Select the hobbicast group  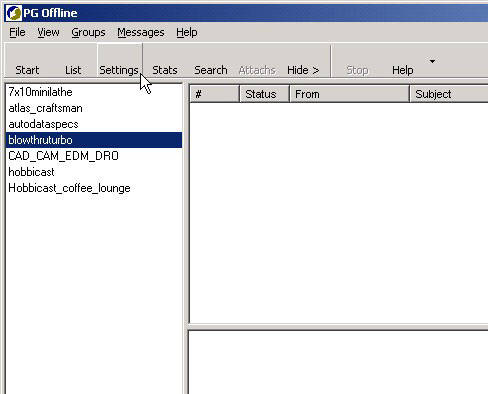pos(94,172)
